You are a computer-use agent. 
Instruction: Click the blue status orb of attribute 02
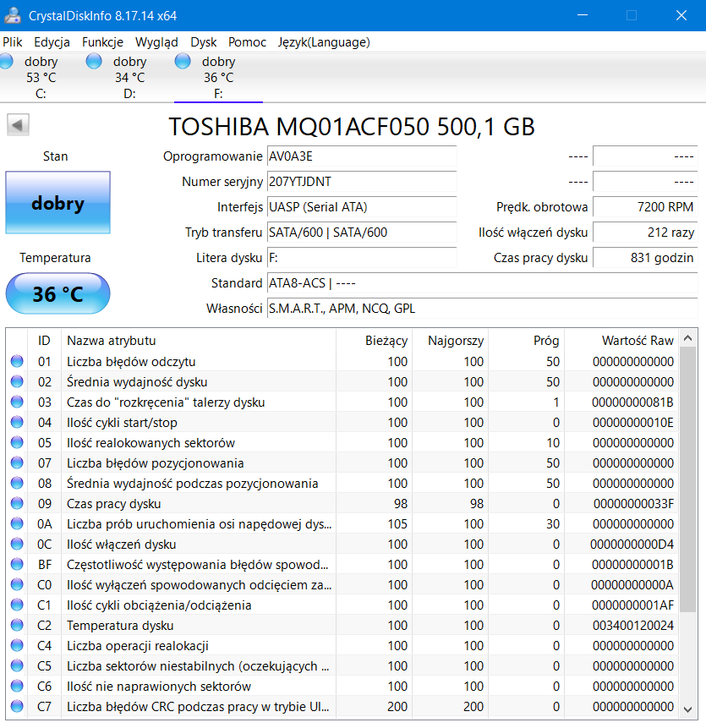pyautogui.click(x=17, y=381)
